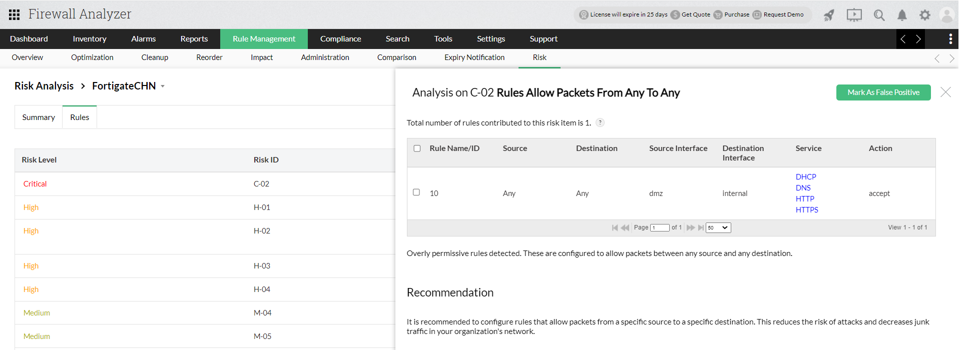
Task: Click the rocket quick-start icon
Action: (829, 15)
